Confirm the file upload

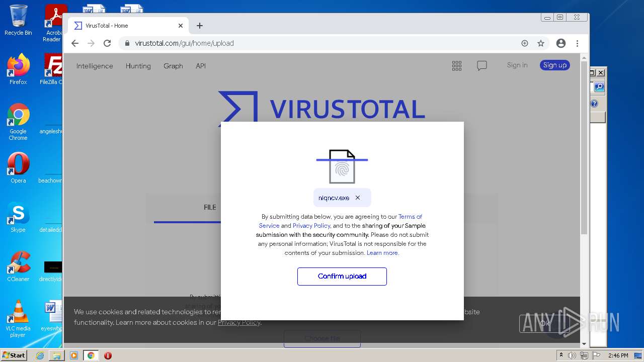click(x=342, y=276)
